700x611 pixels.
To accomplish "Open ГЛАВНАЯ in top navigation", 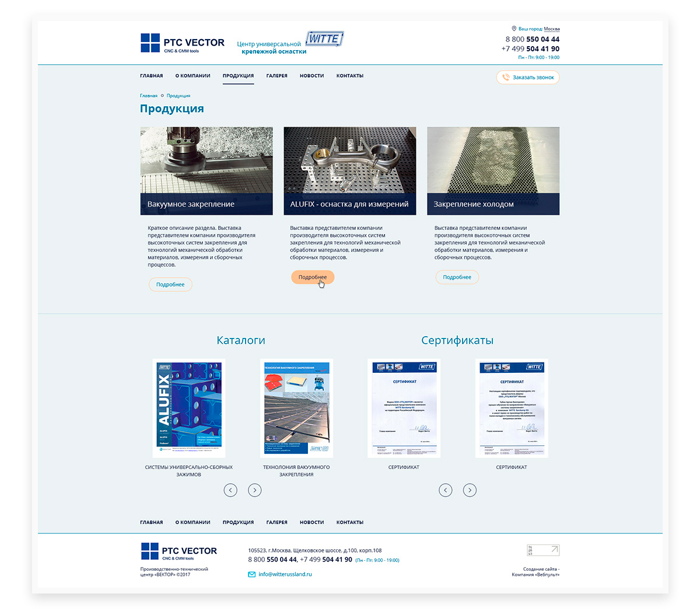I will click(x=152, y=76).
